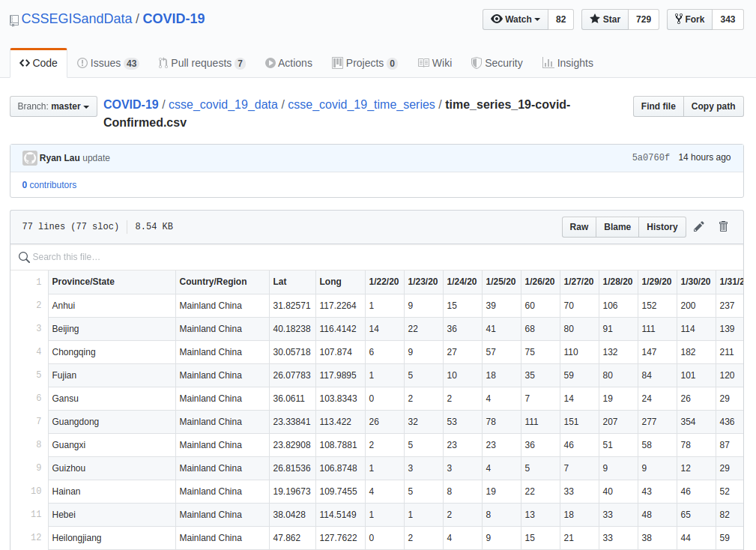Open the Issues tab
The image size is (756, 550).
[x=108, y=63]
